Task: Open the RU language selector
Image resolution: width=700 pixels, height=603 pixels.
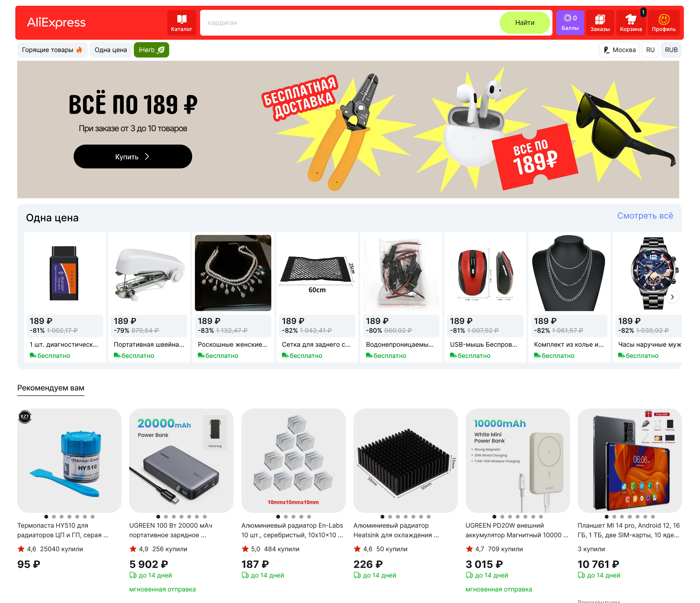Action: (650, 50)
